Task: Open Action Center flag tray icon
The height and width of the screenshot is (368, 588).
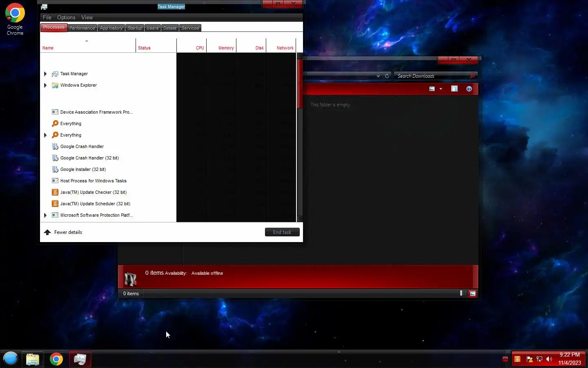Action: [530, 359]
